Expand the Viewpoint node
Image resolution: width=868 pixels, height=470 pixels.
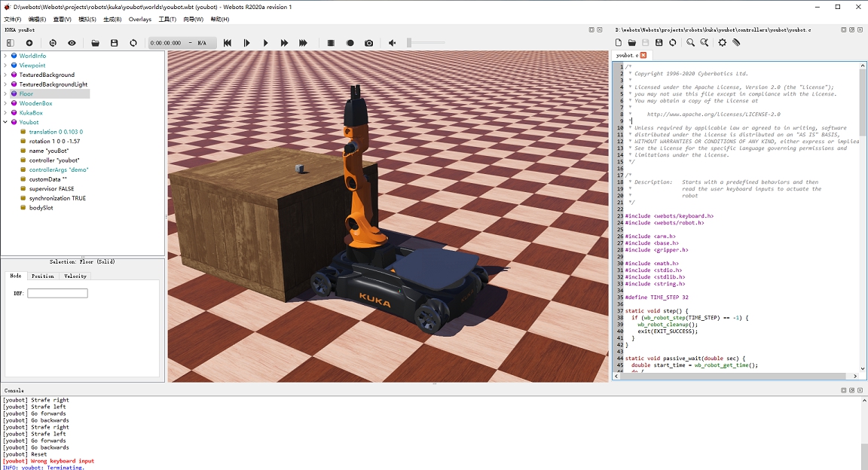tap(5, 66)
